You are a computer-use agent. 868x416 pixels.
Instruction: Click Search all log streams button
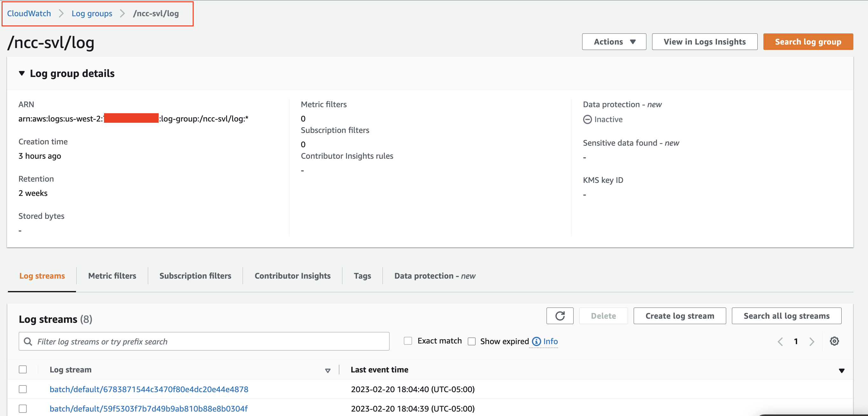787,316
